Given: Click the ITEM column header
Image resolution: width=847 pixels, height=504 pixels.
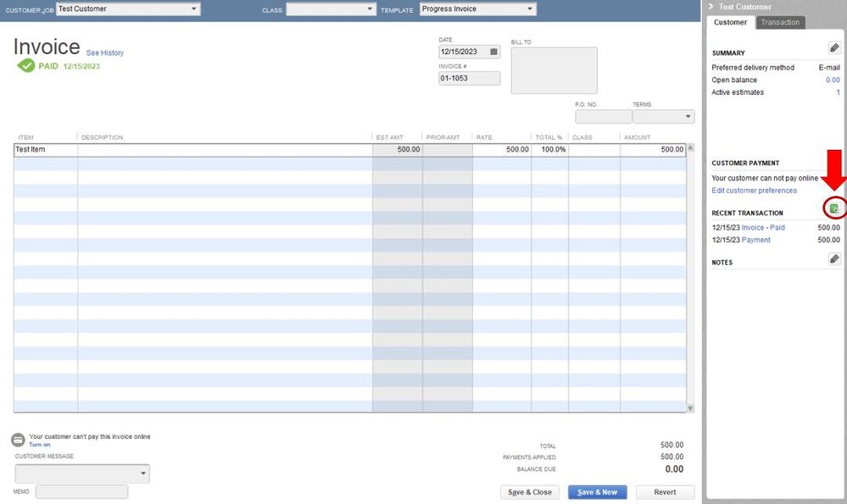Looking at the screenshot, I should click(25, 137).
